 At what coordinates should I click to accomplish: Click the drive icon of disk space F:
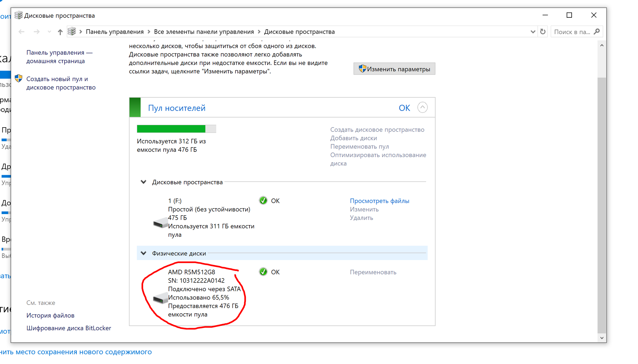coord(160,223)
